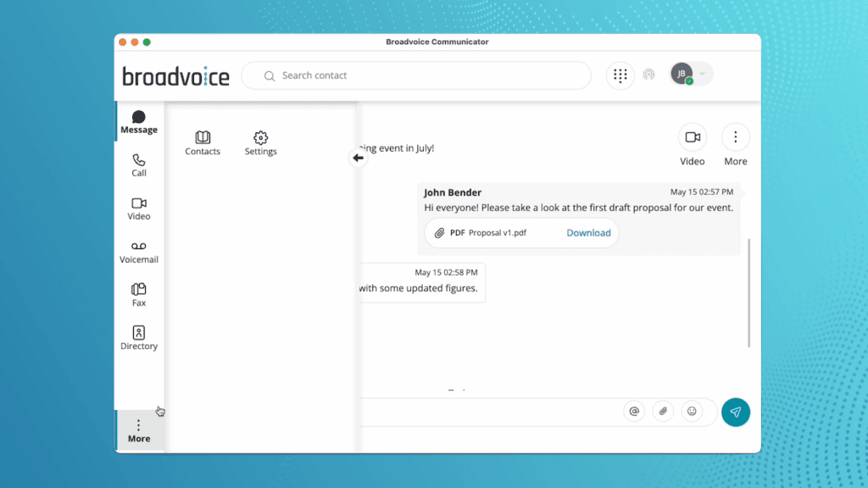868x488 pixels.
Task: Send the message with paper plane button
Action: pos(735,412)
